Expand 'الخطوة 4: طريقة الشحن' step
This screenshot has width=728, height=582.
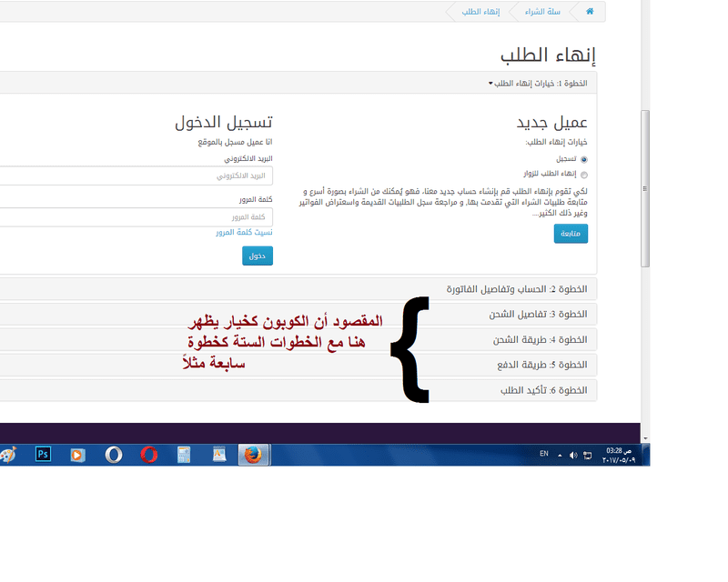pos(298,340)
